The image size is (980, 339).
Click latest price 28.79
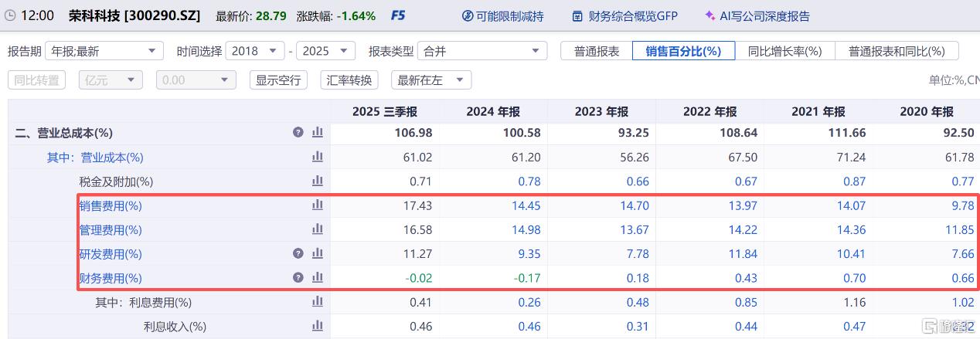click(x=271, y=15)
